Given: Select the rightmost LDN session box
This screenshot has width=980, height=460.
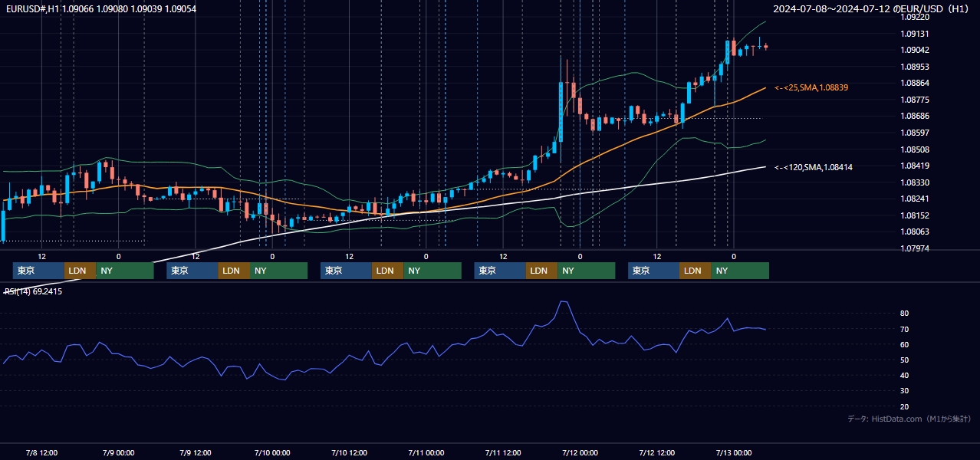Looking at the screenshot, I should (696, 271).
